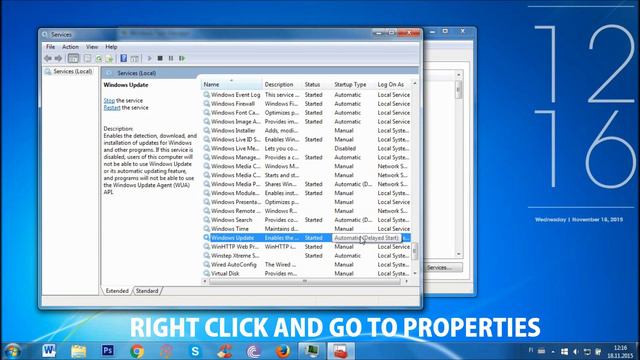Click the Restart the service link

pyautogui.click(x=112, y=108)
